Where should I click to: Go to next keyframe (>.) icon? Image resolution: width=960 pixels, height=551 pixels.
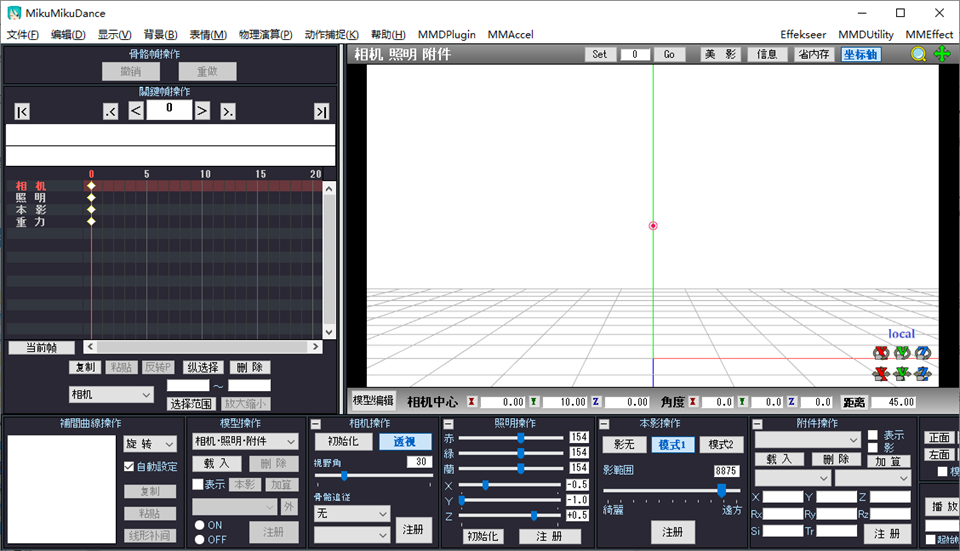coord(228,111)
